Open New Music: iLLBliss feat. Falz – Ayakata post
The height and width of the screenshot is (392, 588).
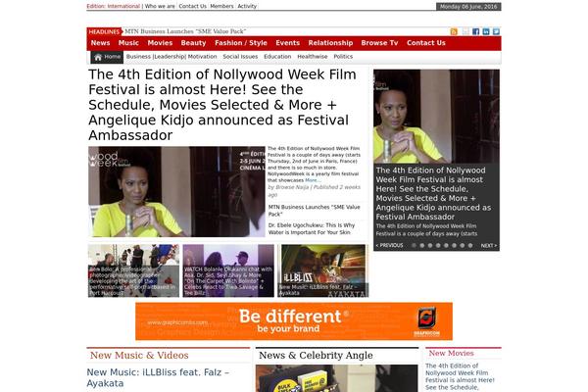click(158, 377)
